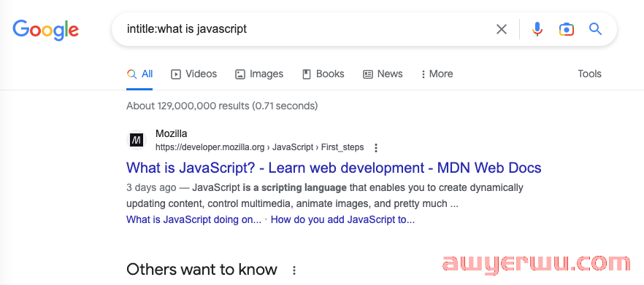
Task: Open the Tools options
Action: coord(589,74)
